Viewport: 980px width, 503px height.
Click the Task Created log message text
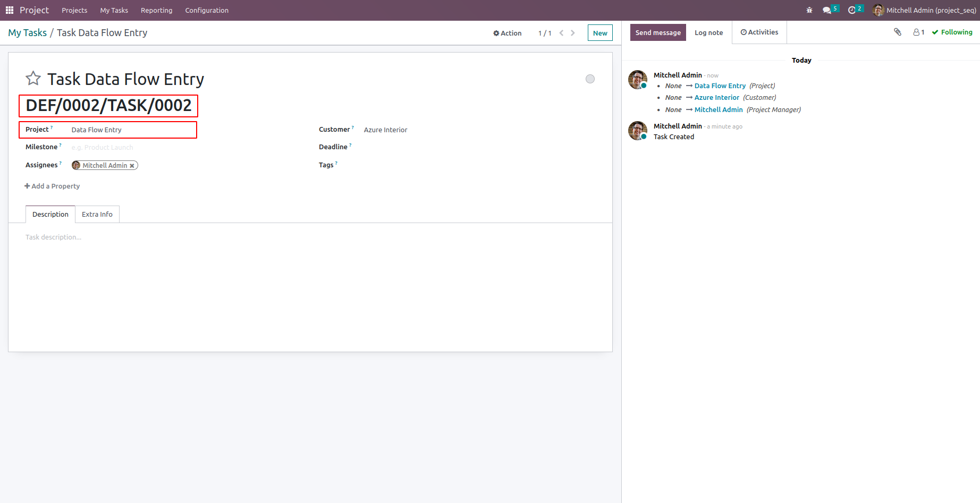click(673, 137)
